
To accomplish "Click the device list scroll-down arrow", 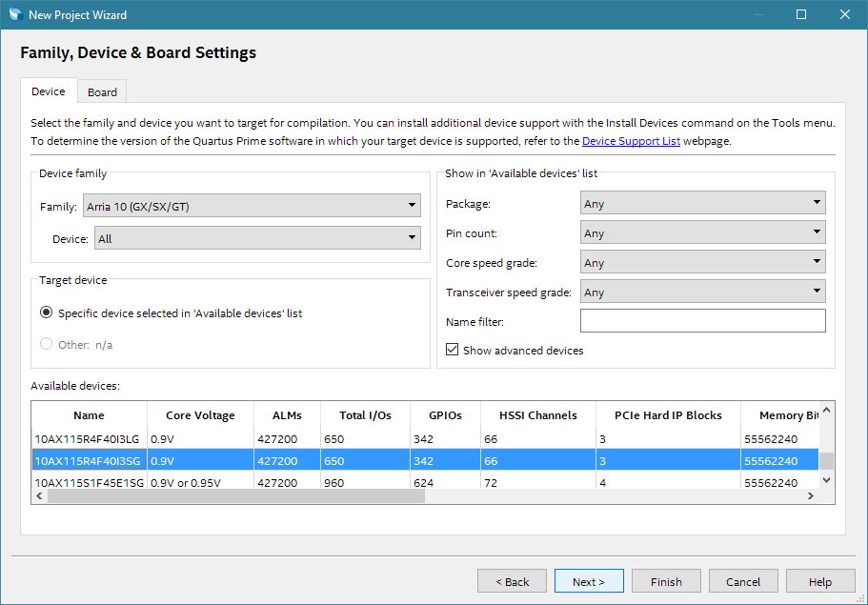I will [x=827, y=481].
